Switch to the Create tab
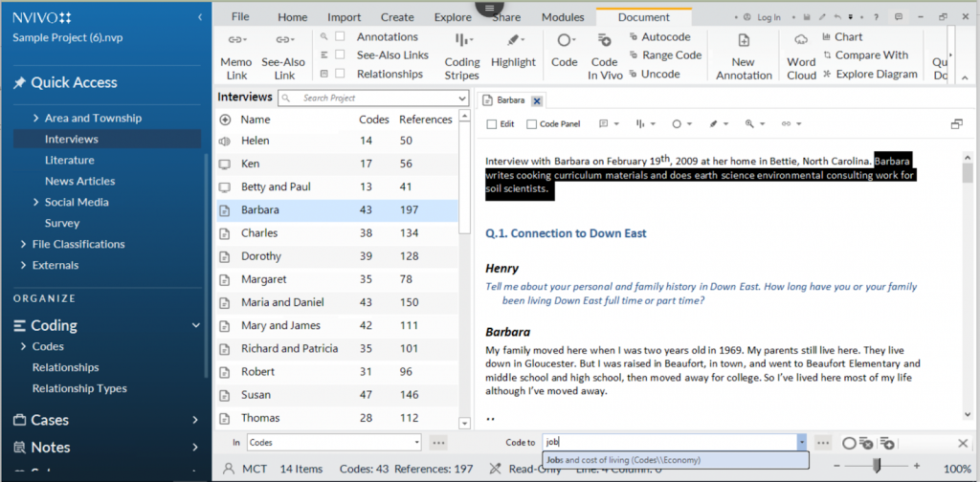 pyautogui.click(x=397, y=17)
